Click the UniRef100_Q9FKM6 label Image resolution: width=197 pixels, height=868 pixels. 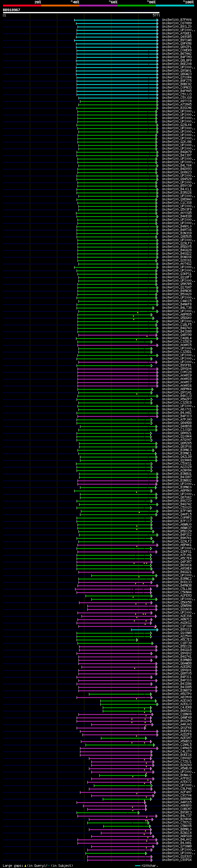coord(177,43)
